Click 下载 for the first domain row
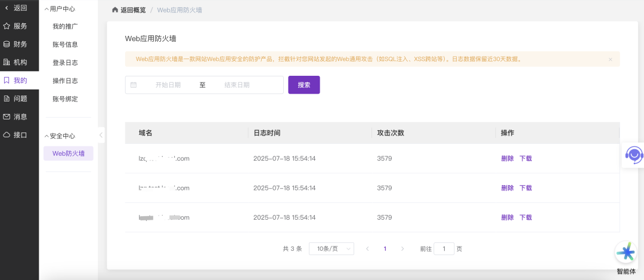Screen dimensions: 644x280 click(525, 159)
